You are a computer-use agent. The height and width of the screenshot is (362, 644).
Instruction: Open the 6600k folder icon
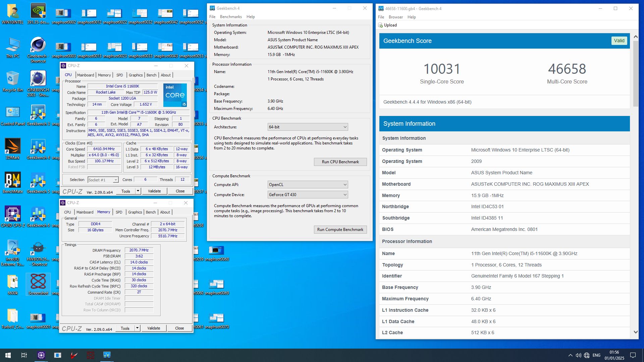pos(13,285)
